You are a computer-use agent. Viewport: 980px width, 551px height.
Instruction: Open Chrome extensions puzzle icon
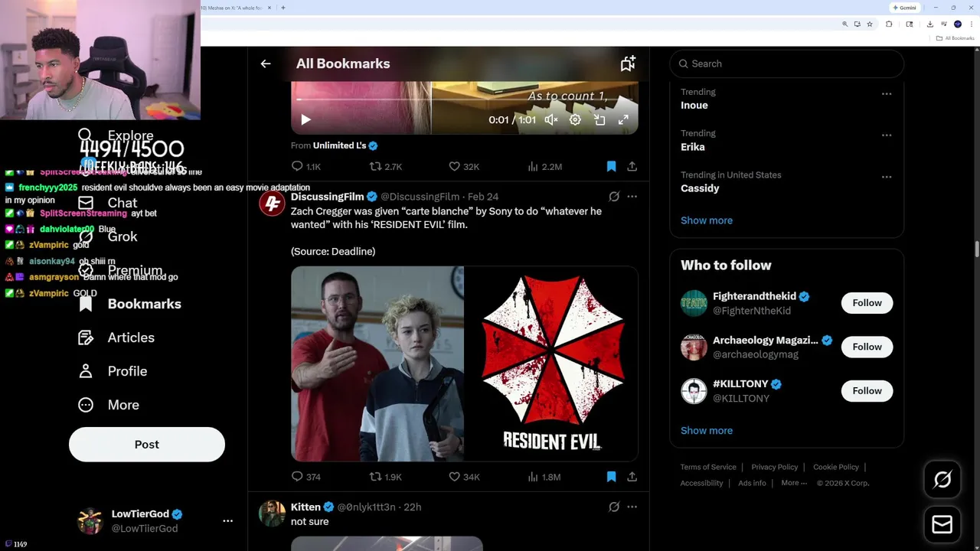[x=889, y=24]
